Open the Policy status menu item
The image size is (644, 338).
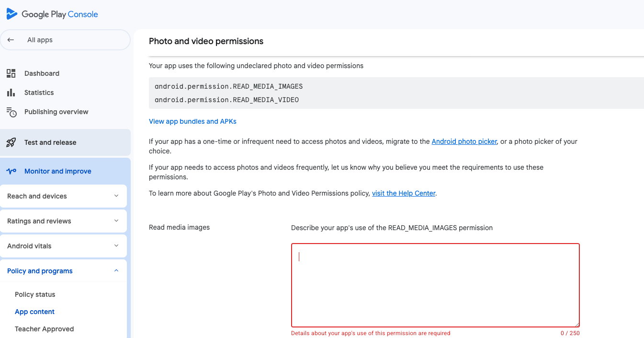(x=35, y=294)
